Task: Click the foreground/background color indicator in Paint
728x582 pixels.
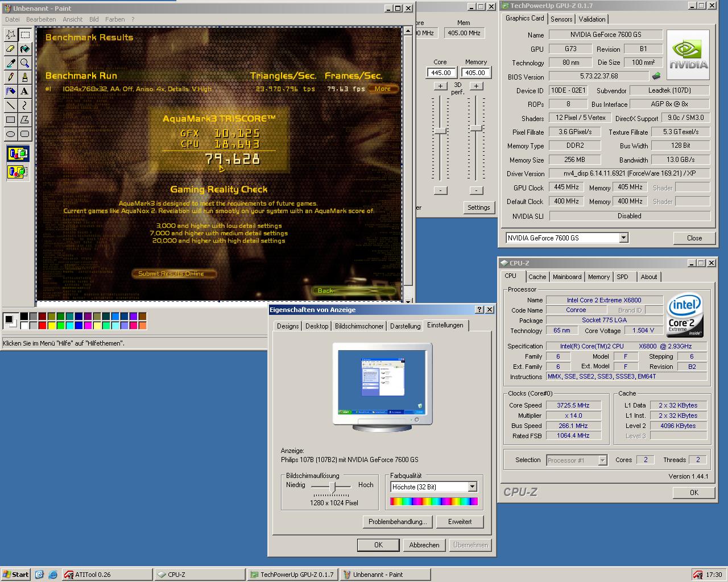Action: click(10, 321)
